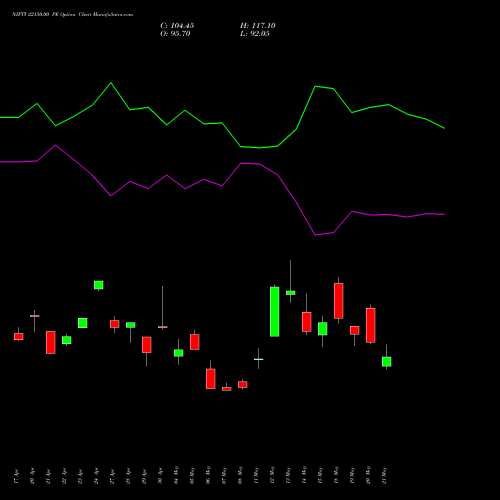Click the 17 Apr date label
Screen dimensions: 500x500
click(x=16, y=476)
